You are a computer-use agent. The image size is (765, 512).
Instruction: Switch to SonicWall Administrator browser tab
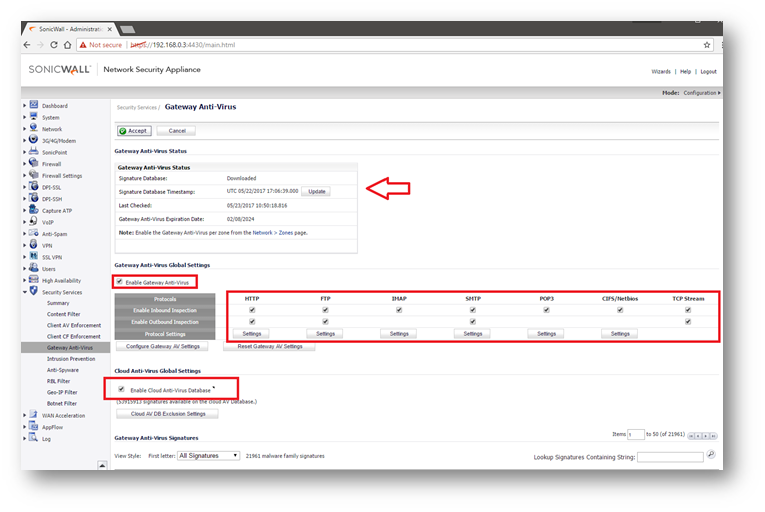click(x=71, y=29)
